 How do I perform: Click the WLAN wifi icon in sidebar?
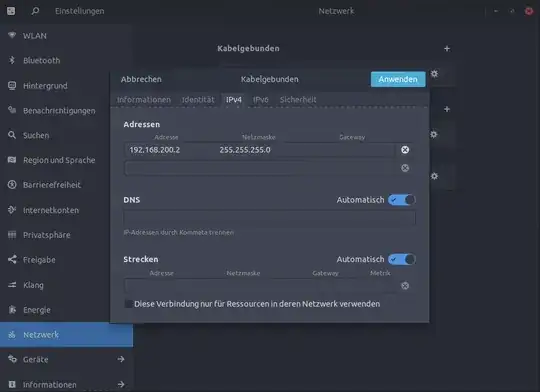12,35
